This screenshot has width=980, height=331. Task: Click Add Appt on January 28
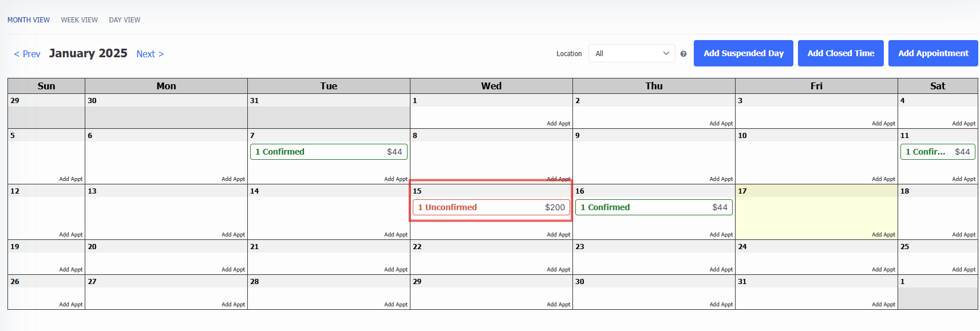(x=396, y=305)
